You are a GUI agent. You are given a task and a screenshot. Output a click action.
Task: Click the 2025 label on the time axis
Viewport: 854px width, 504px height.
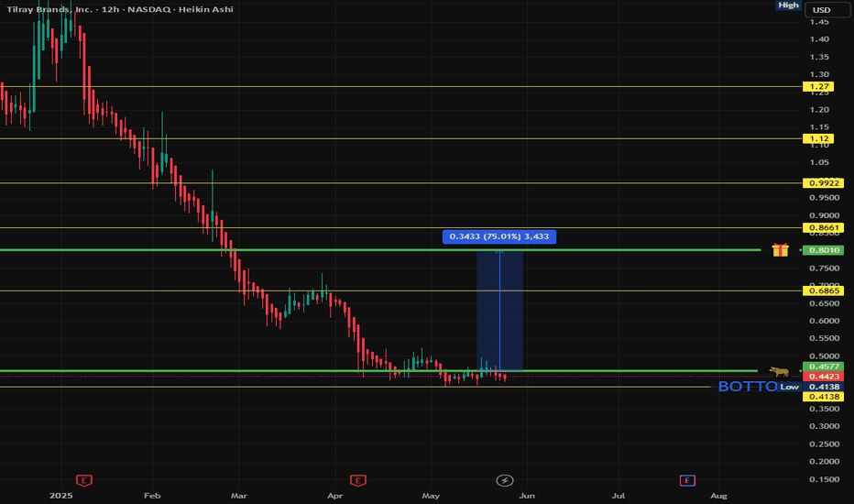[x=61, y=496]
